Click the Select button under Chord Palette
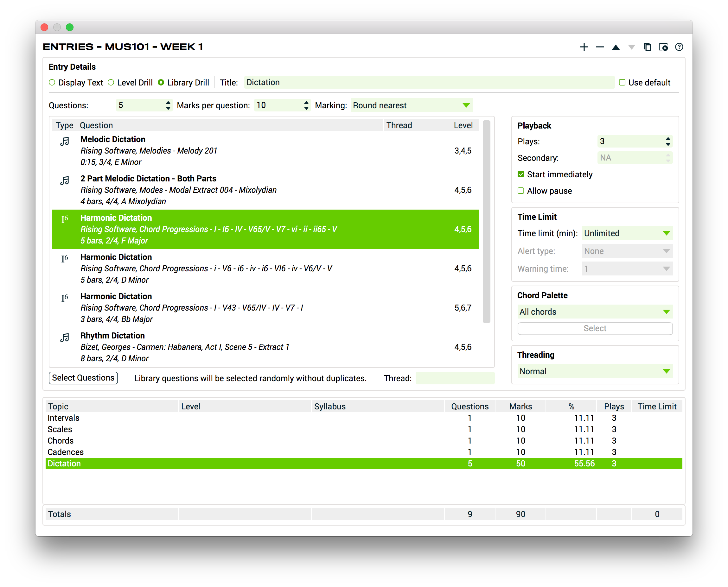Image resolution: width=728 pixels, height=587 pixels. click(x=595, y=328)
